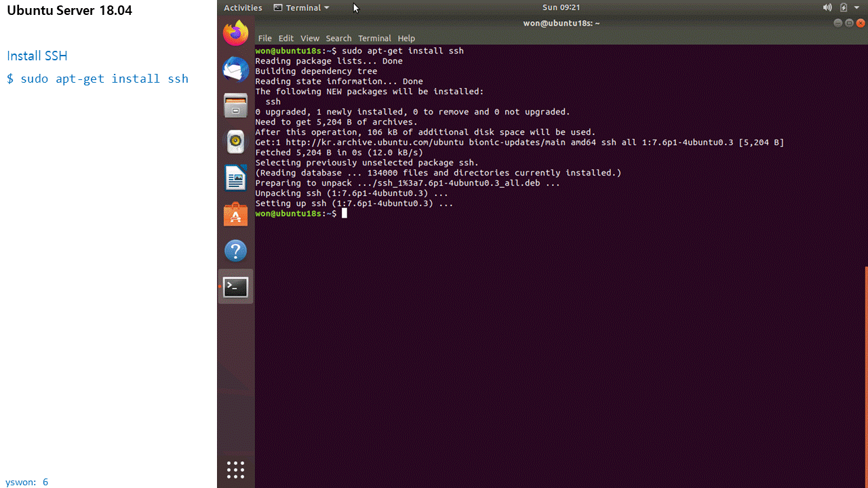Launch Thunderbird Mail from the dock
Screen dimensions: 868x488
(235, 69)
